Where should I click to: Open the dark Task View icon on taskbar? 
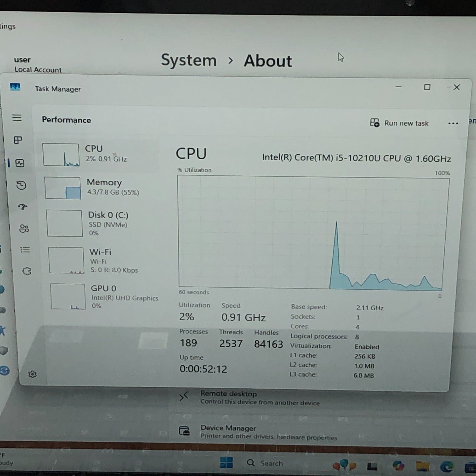coord(372,466)
